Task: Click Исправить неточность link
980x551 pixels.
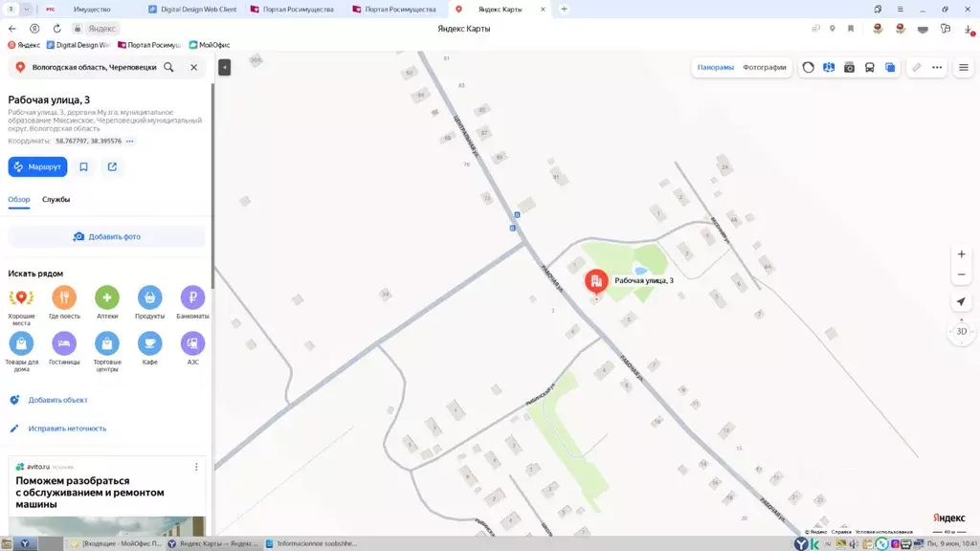Action: tap(67, 429)
